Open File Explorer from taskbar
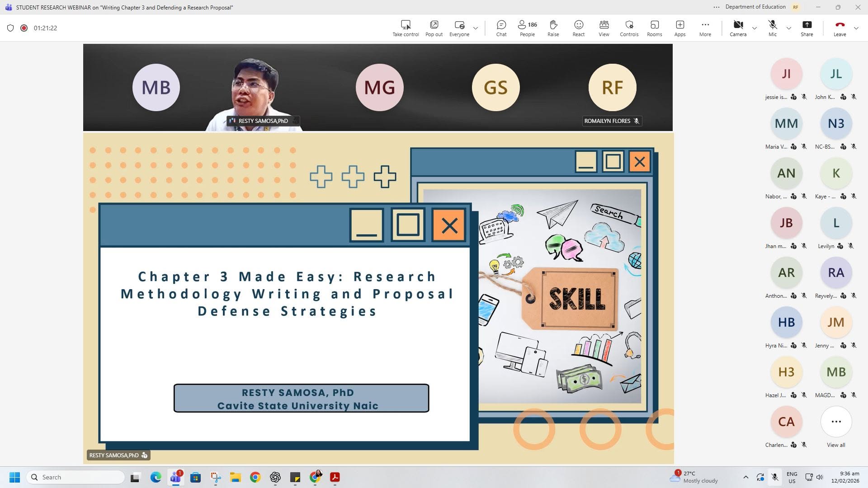The image size is (868, 488). coord(235,477)
